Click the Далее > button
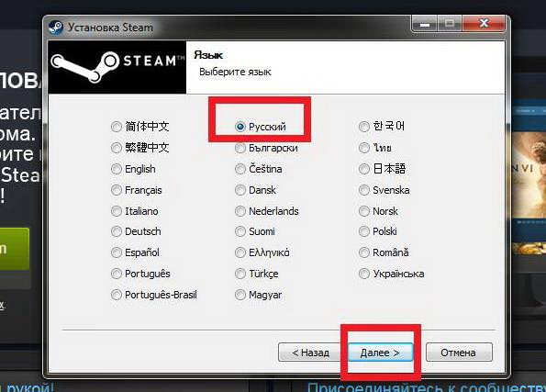The width and height of the screenshot is (546, 392). 380,353
